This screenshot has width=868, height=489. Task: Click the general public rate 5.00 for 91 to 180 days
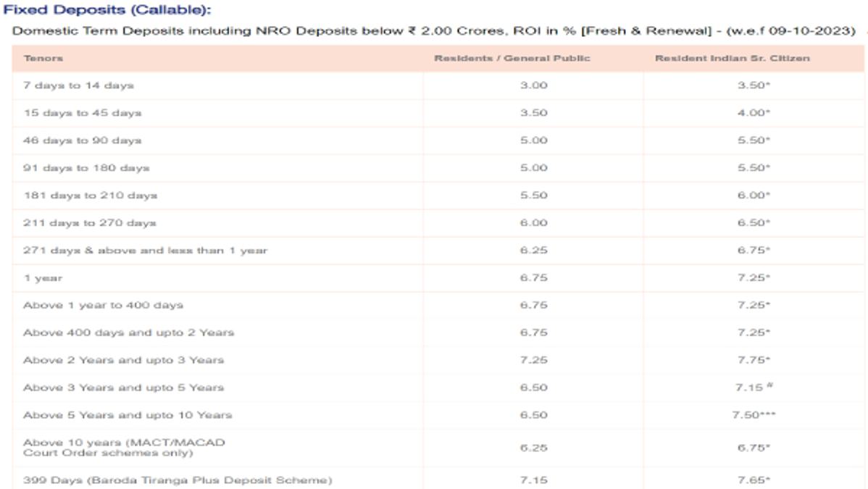click(534, 168)
